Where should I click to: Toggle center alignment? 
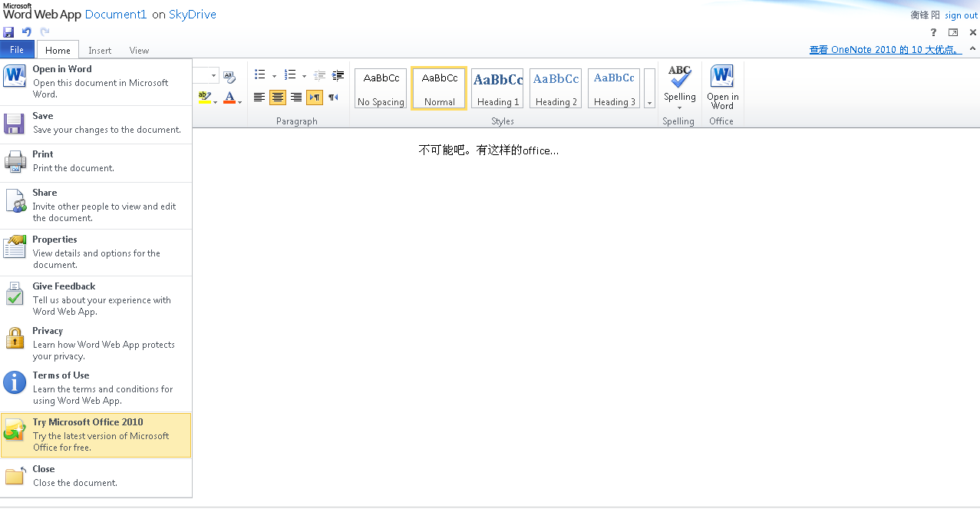(278, 98)
